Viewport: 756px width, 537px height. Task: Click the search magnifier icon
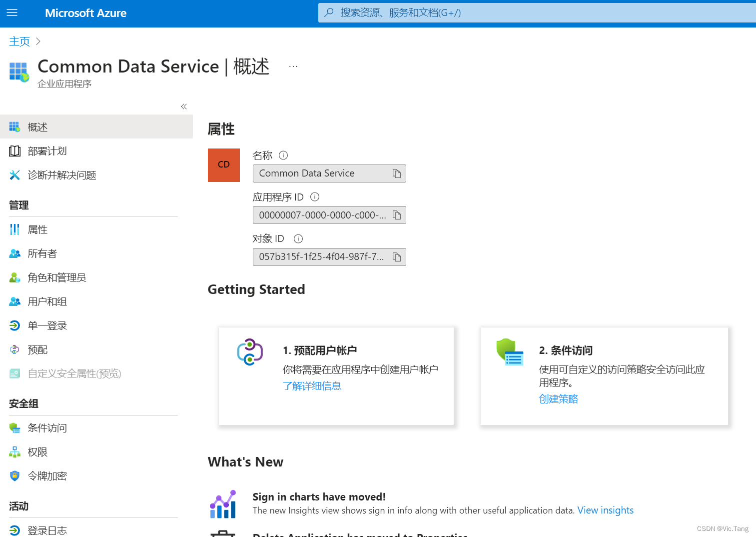coord(329,13)
